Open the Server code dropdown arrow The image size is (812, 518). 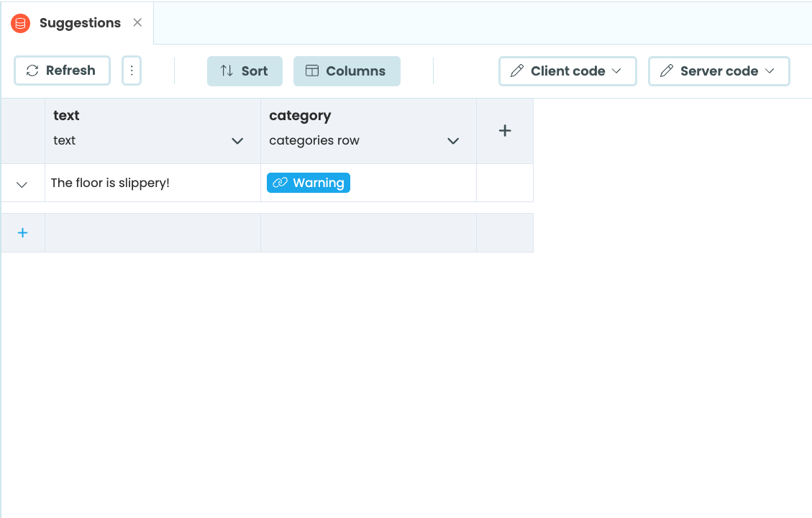769,71
